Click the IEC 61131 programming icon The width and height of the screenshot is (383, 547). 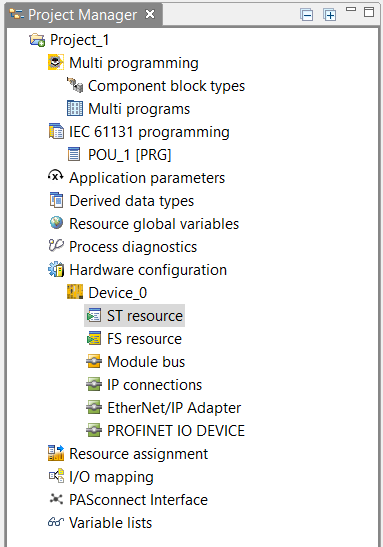click(x=56, y=132)
